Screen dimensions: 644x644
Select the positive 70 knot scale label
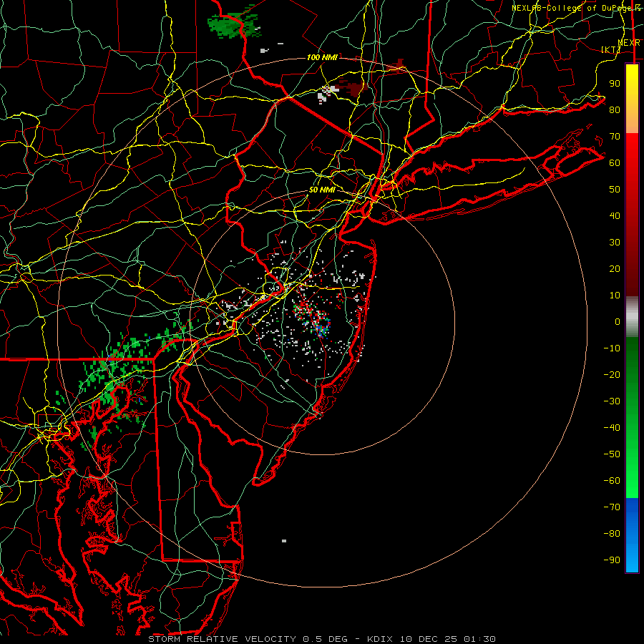click(x=615, y=137)
